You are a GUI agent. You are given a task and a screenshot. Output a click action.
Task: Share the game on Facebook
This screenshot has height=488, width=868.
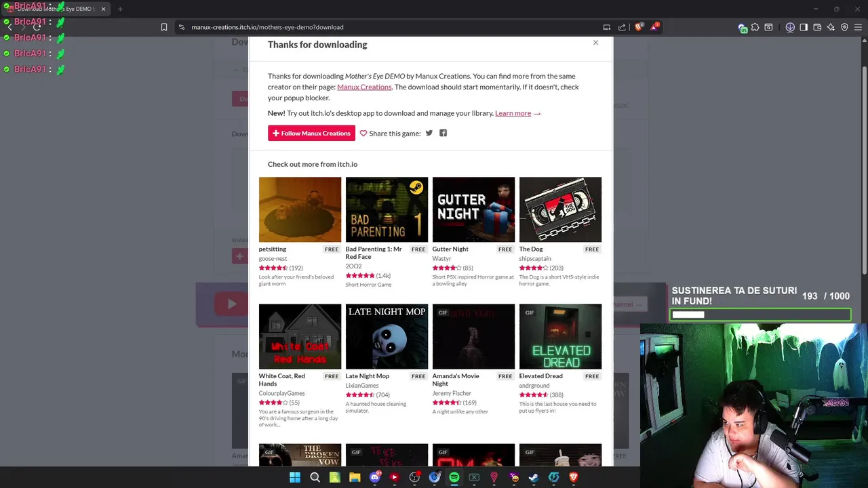[x=443, y=133]
